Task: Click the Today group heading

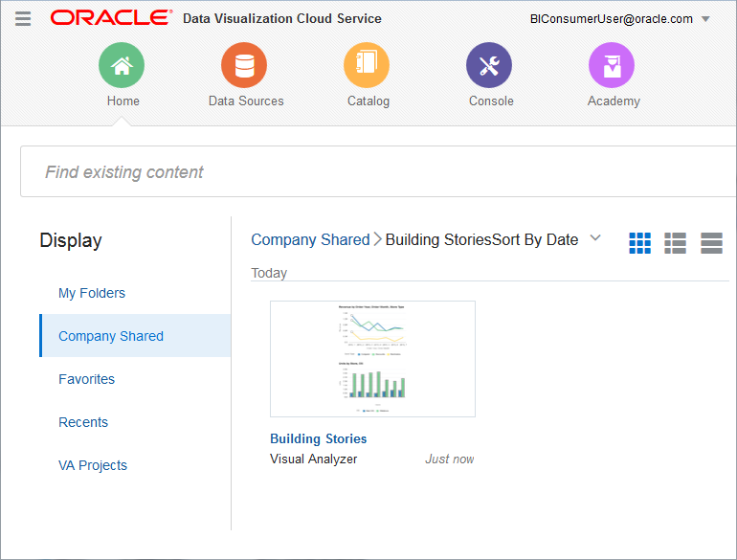Action: pyautogui.click(x=269, y=273)
